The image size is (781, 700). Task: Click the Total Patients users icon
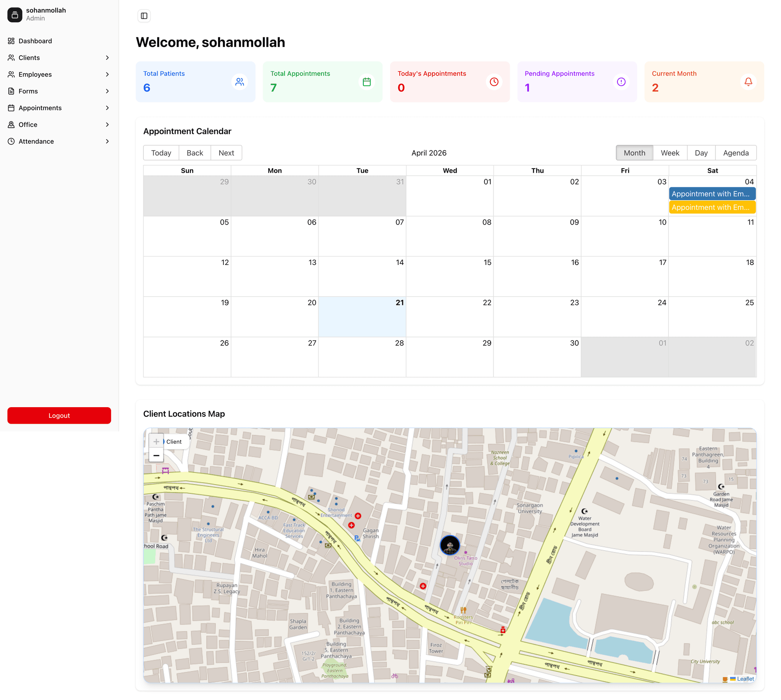pyautogui.click(x=239, y=82)
